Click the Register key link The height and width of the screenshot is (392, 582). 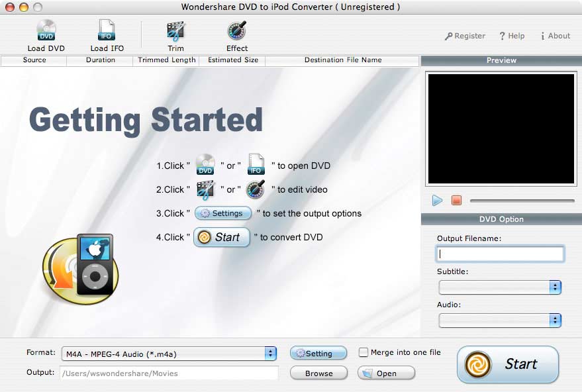465,36
